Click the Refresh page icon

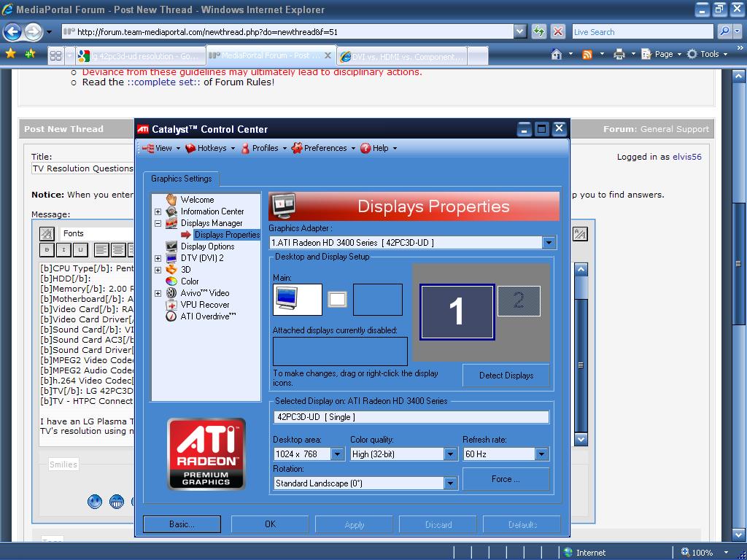(539, 32)
